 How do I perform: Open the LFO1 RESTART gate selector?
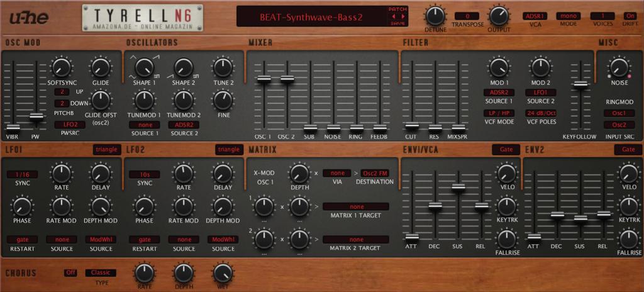(x=22, y=239)
